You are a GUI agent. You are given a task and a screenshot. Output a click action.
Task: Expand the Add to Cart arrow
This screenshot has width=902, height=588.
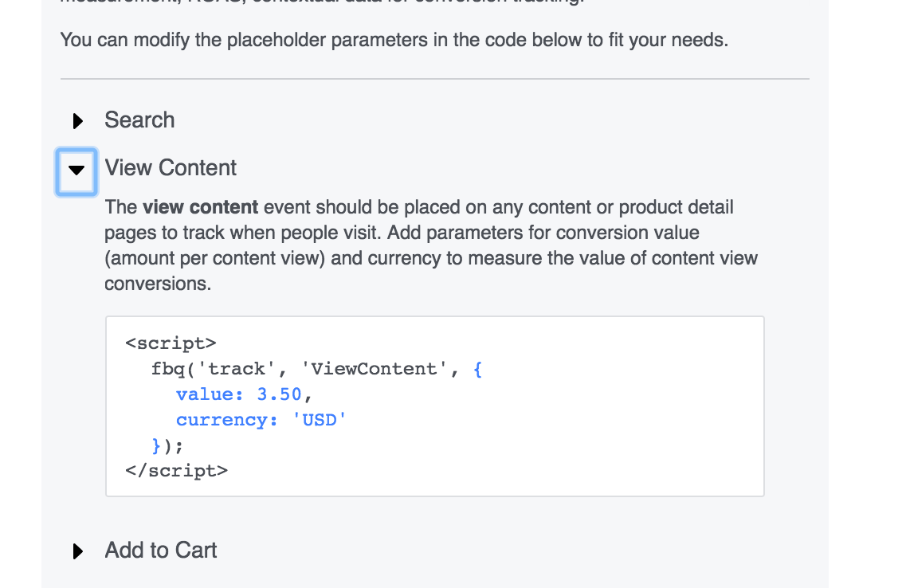click(x=77, y=551)
